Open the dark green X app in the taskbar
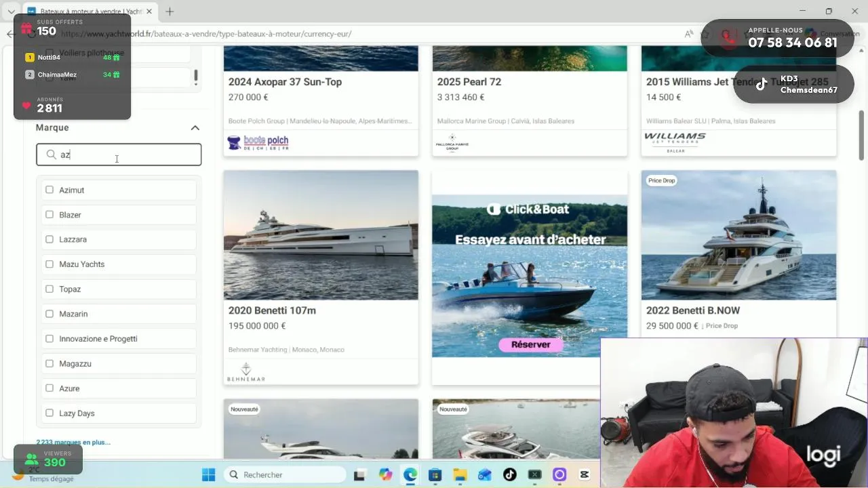The image size is (868, 488). [534, 474]
